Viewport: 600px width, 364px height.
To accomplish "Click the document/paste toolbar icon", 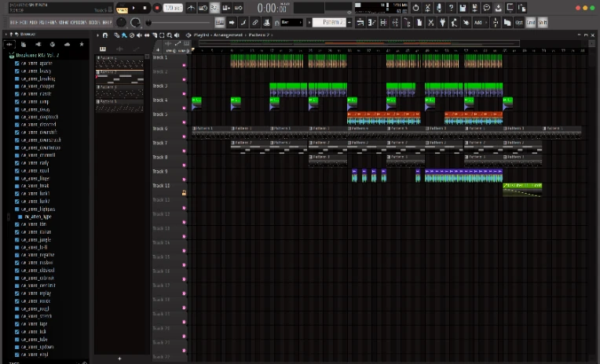I will (419, 23).
